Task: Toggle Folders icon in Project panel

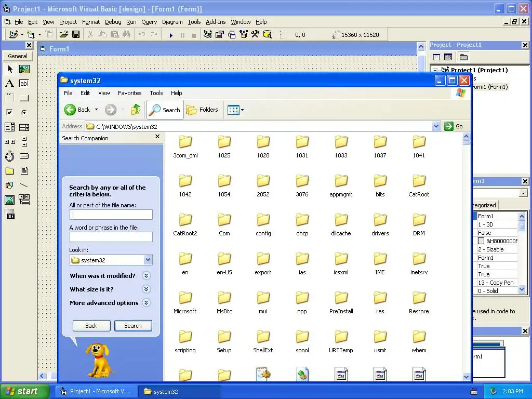Action: (463, 57)
